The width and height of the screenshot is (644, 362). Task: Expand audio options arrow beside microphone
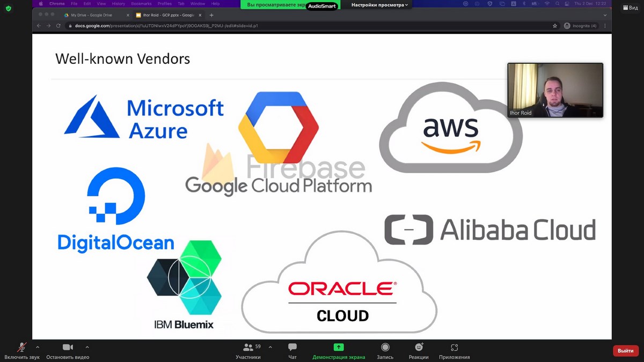38,347
